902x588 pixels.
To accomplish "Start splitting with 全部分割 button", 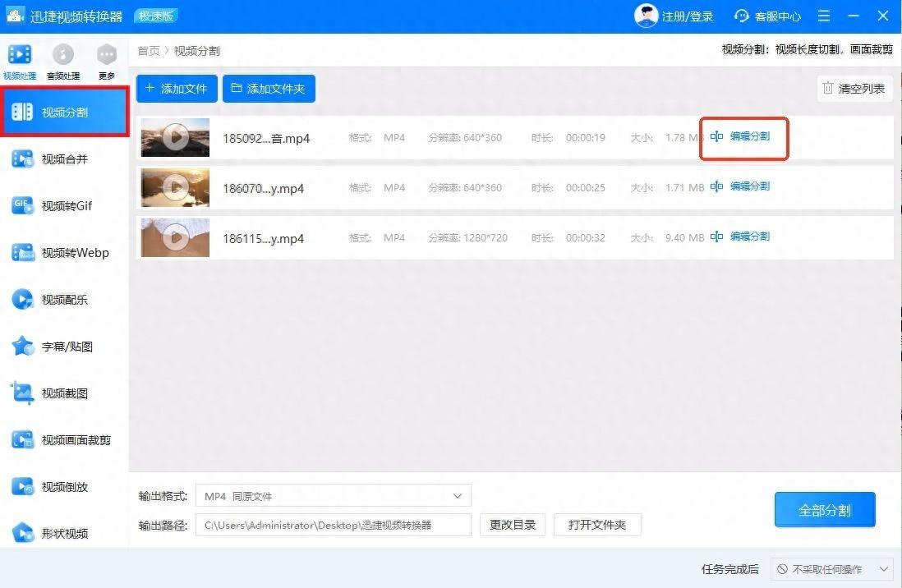I will point(824,510).
